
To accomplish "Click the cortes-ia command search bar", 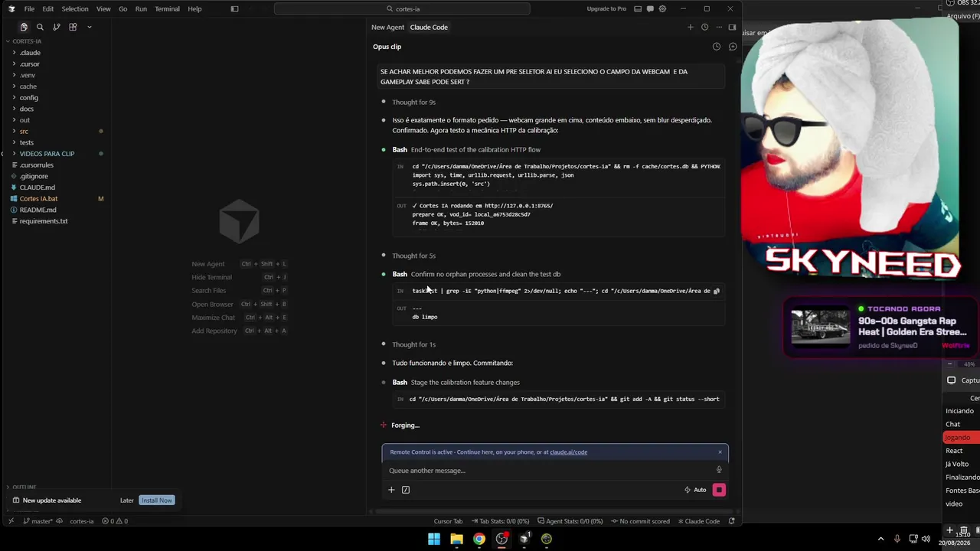I will pos(402,9).
